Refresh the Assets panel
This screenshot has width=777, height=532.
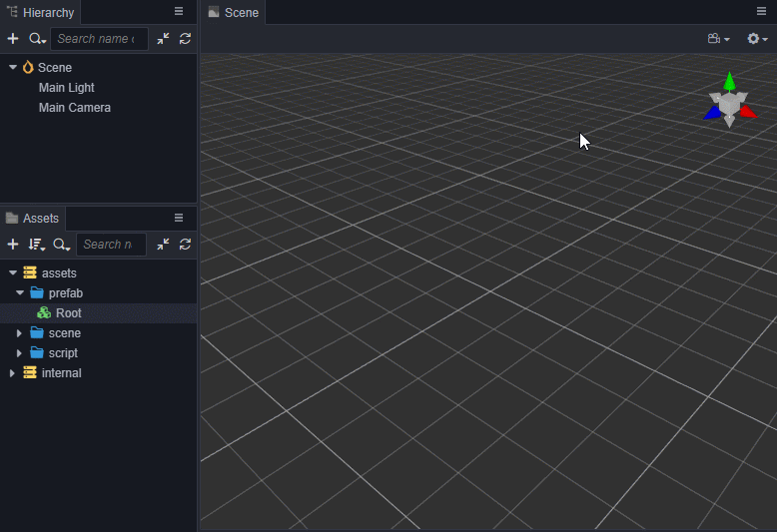(185, 245)
